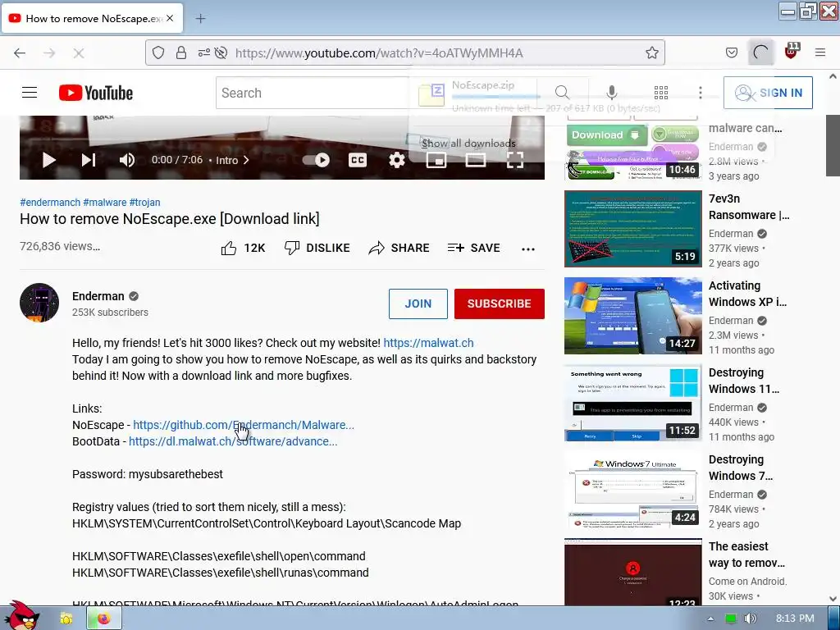Click the #endermanch hashtag
The height and width of the screenshot is (630, 840).
pyautogui.click(x=50, y=202)
